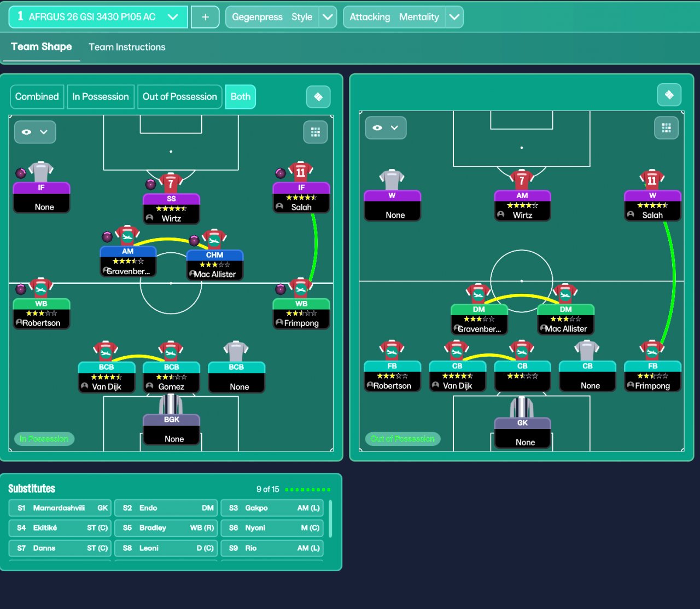This screenshot has width=700, height=609.
Task: Click the purple icon beside Gravenberch's AM shirt
Action: pyautogui.click(x=107, y=237)
